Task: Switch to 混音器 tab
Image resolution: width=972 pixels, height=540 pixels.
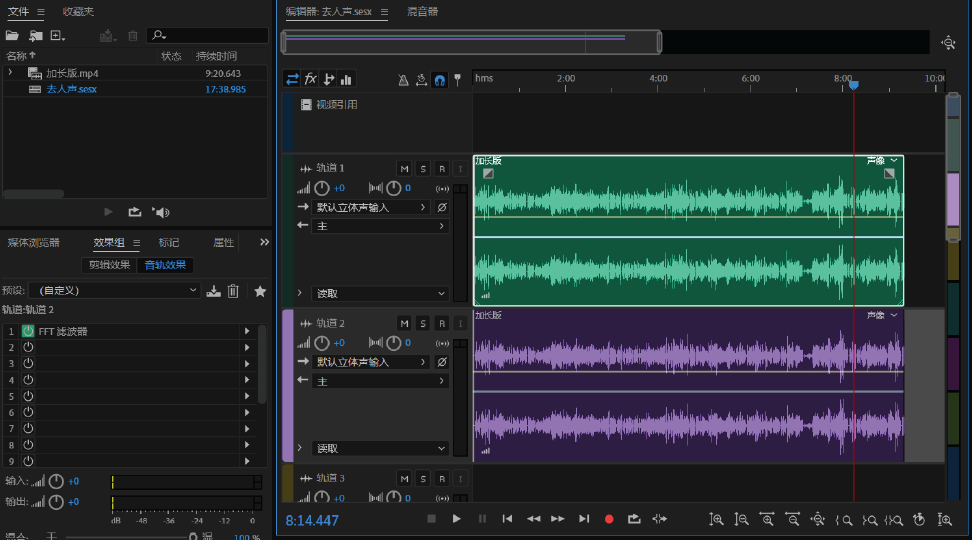Action: (422, 12)
